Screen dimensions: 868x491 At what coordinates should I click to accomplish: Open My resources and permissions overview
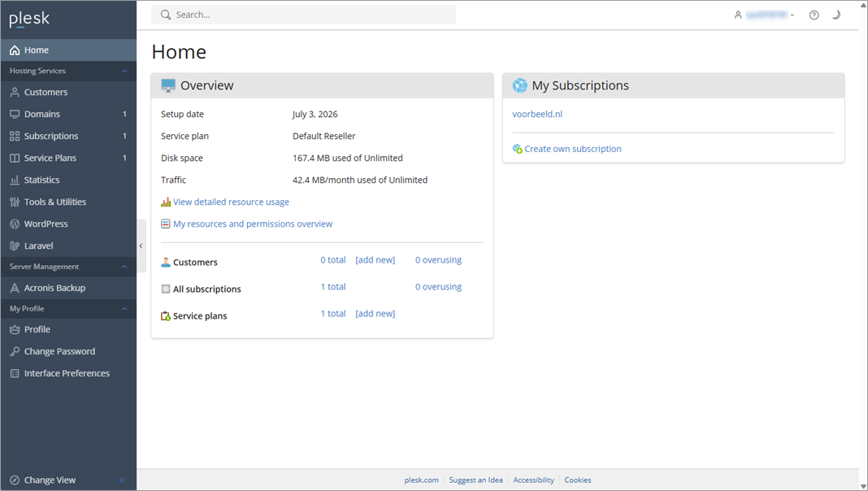tap(253, 224)
